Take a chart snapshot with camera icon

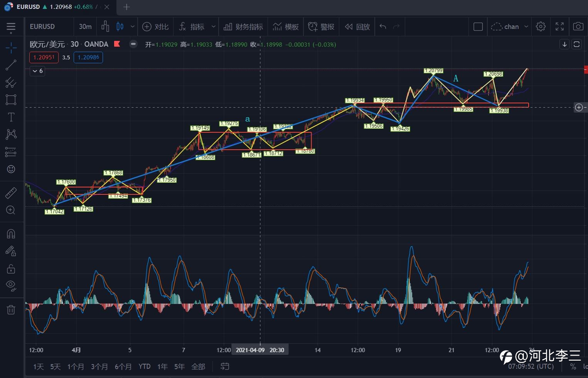(x=578, y=27)
